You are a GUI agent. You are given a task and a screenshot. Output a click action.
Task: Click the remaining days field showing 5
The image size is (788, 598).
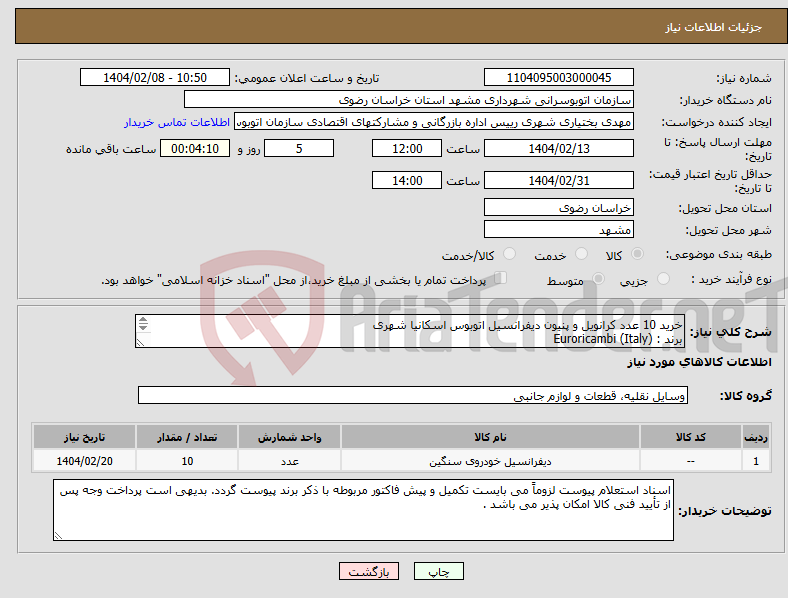299,149
